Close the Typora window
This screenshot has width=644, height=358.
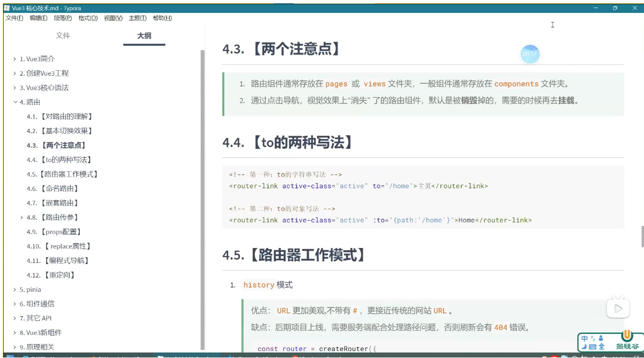tap(634, 8)
